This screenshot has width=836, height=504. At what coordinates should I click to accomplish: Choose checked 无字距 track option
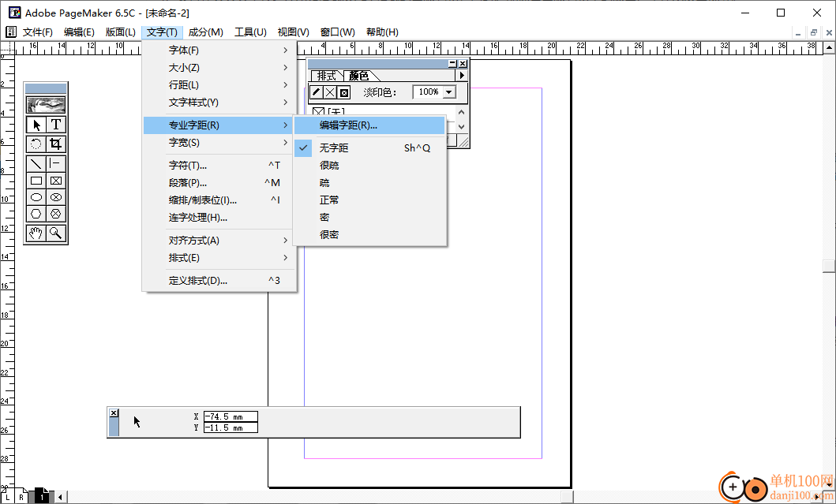coord(369,148)
